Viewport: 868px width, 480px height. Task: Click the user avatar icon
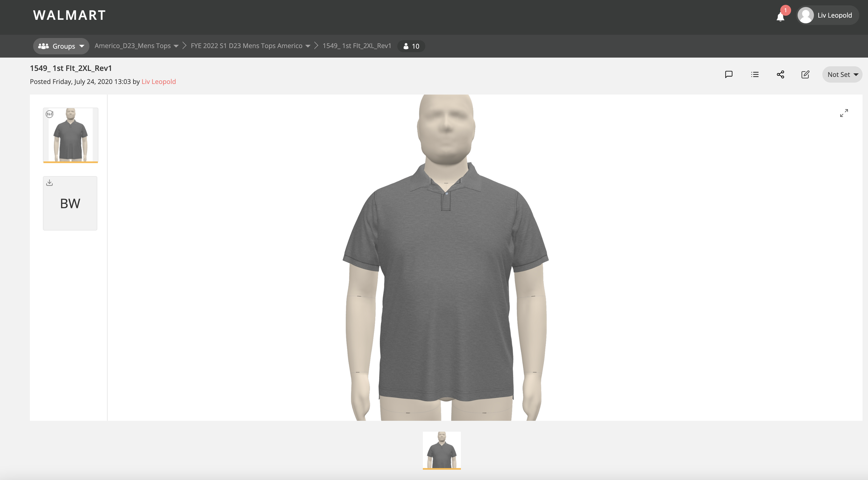(x=806, y=15)
